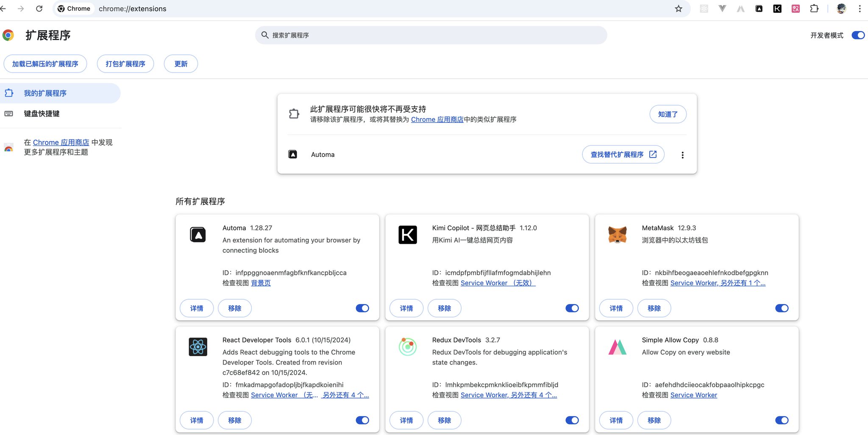Viewport: 868px width, 435px height.
Task: Open Automa three-dot menu in warning
Action: (682, 155)
